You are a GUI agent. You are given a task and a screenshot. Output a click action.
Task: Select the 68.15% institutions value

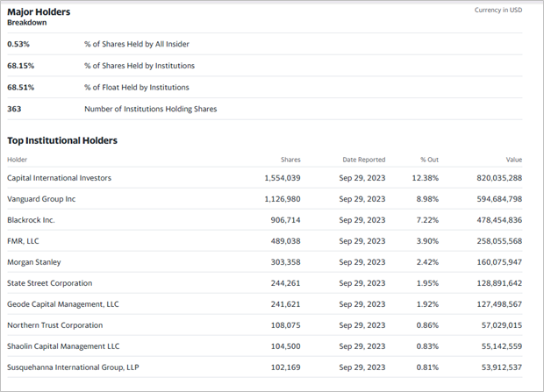click(20, 66)
